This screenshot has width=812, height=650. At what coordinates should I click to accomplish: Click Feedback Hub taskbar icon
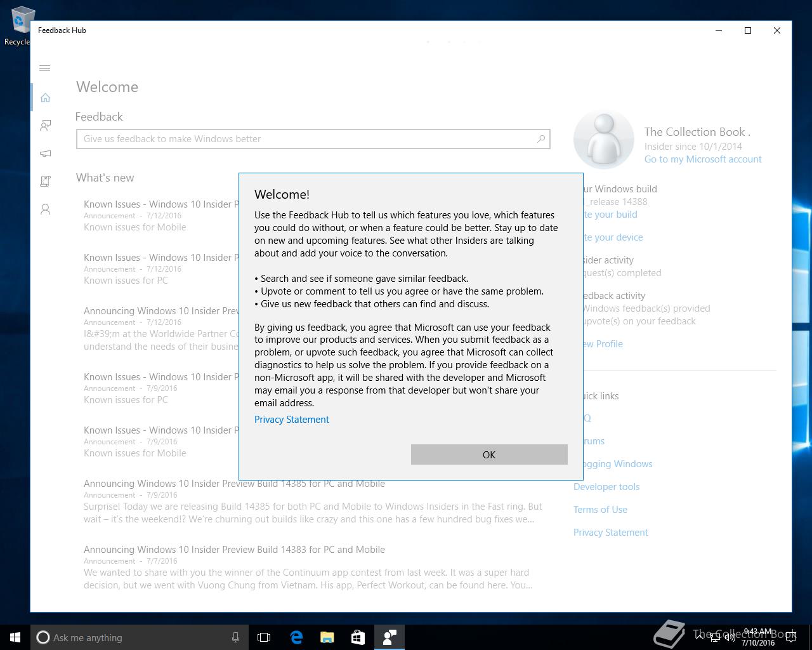point(389,637)
